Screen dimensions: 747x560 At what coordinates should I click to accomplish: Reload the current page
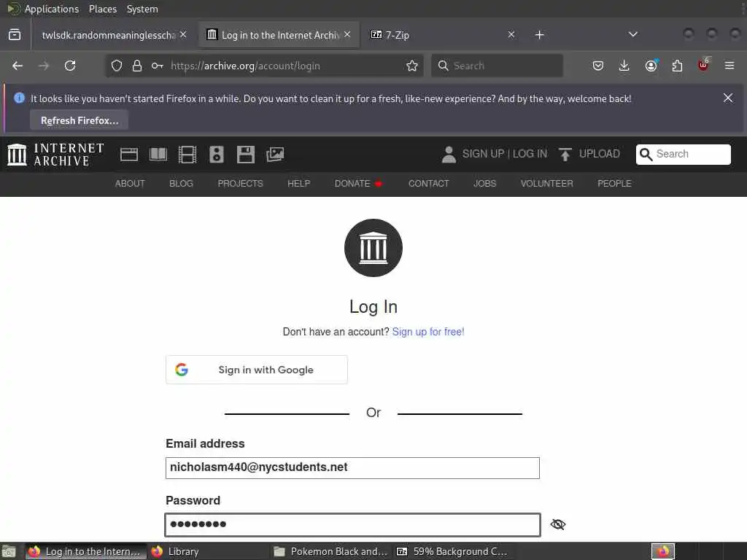(x=70, y=66)
